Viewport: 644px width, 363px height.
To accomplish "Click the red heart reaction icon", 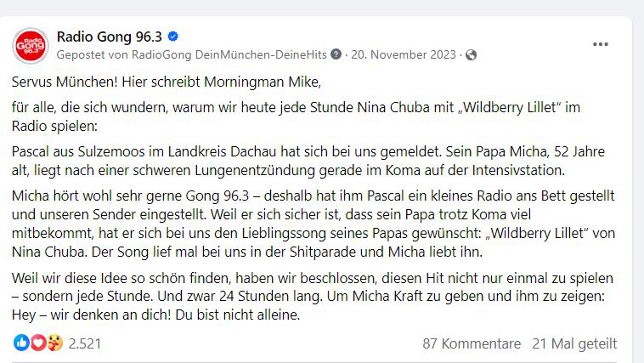I will [x=38, y=343].
